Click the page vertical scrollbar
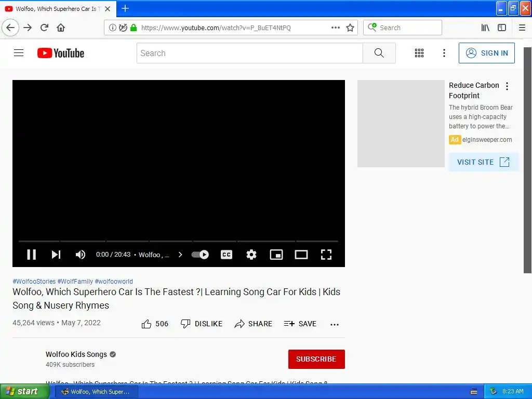532x399 pixels. (527, 159)
